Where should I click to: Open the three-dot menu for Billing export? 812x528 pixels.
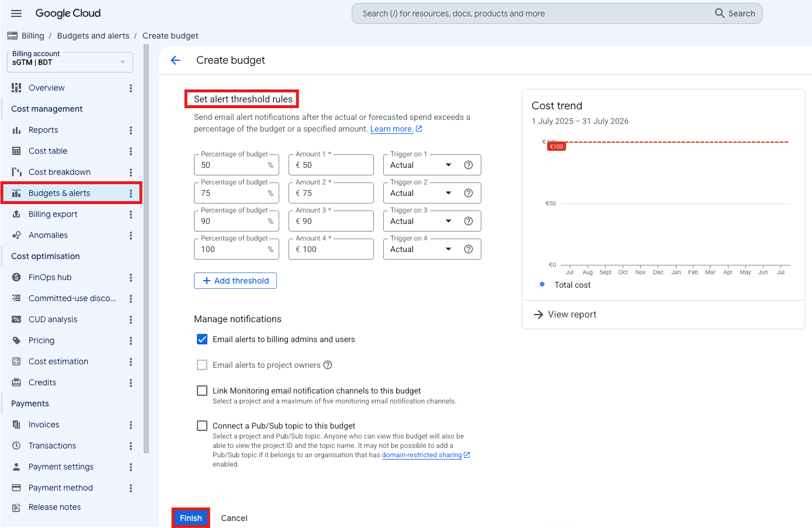tap(131, 215)
